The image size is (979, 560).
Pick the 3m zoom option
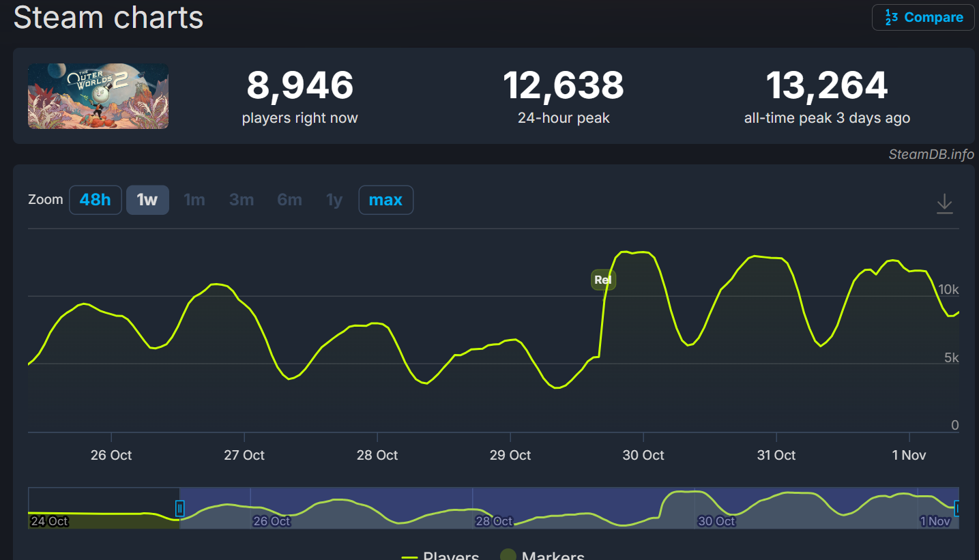tap(242, 200)
